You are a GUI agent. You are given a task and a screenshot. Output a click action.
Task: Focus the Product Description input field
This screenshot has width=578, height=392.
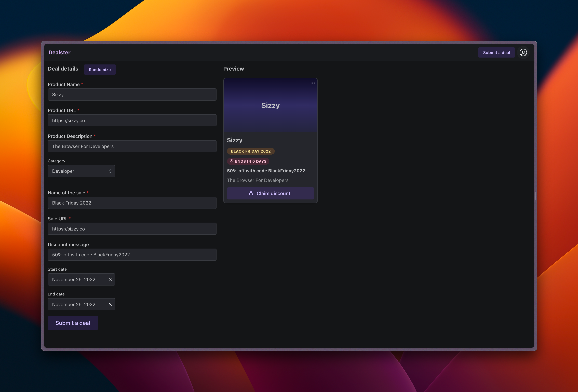132,146
